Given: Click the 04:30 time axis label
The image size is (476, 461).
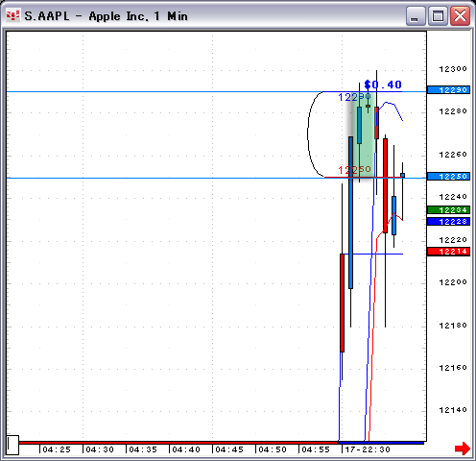Looking at the screenshot, I should pos(100,449).
